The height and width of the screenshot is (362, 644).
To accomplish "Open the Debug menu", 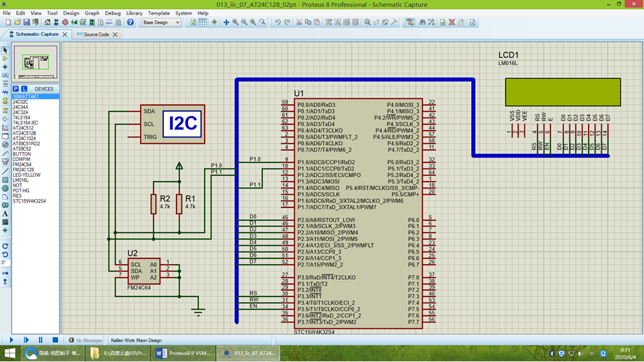I will click(x=113, y=13).
